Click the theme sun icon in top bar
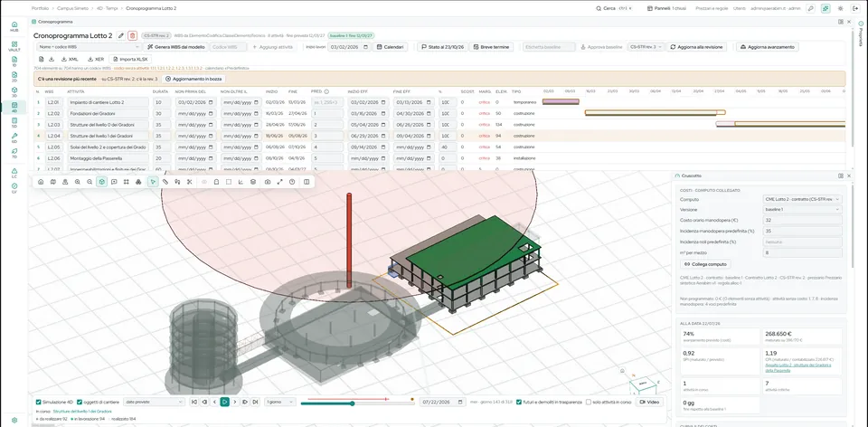868x427 pixels. point(841,8)
